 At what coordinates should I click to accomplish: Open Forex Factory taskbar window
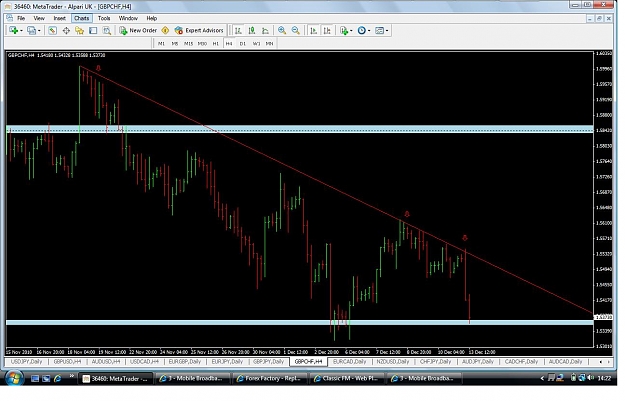(x=269, y=378)
